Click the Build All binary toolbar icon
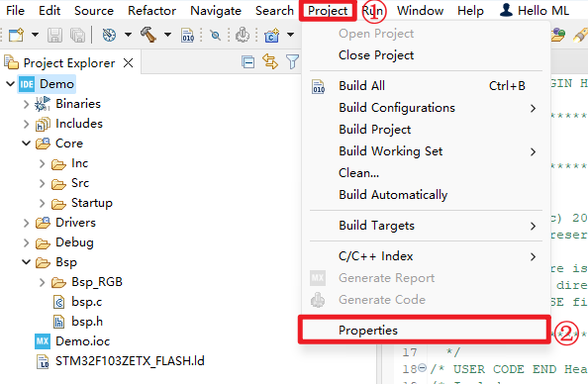The width and height of the screenshot is (588, 384). tap(187, 36)
